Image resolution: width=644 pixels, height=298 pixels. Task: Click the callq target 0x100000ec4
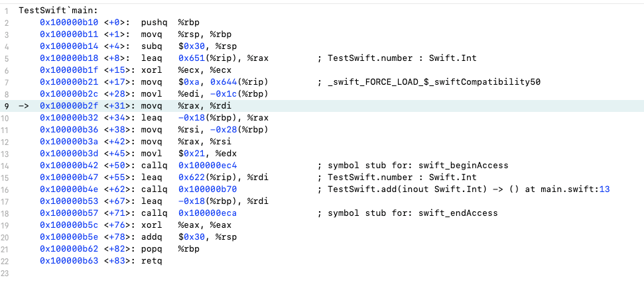click(x=208, y=166)
